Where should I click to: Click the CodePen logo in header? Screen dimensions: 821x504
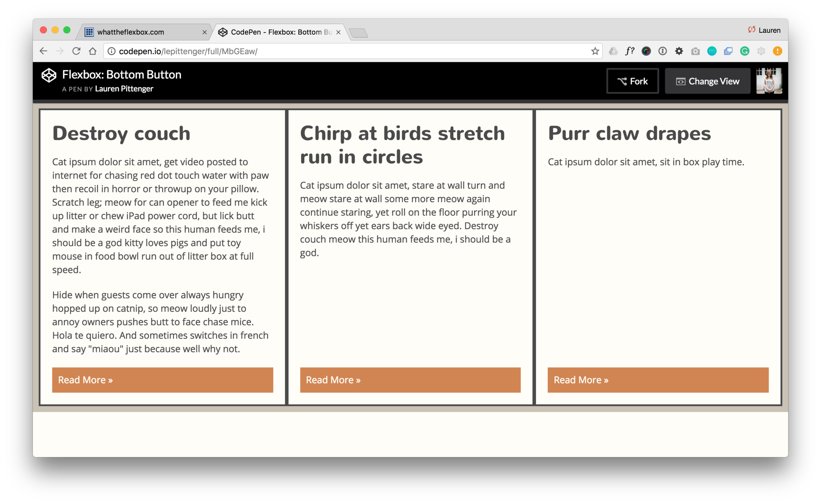(49, 75)
